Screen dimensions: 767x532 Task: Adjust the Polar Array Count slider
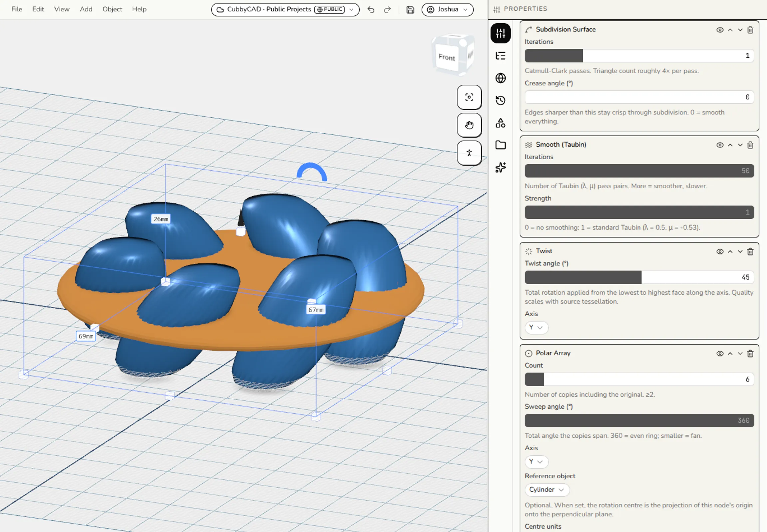click(639, 379)
